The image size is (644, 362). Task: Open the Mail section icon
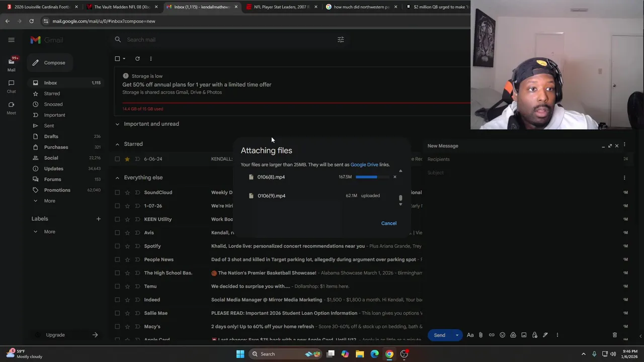[12, 61]
